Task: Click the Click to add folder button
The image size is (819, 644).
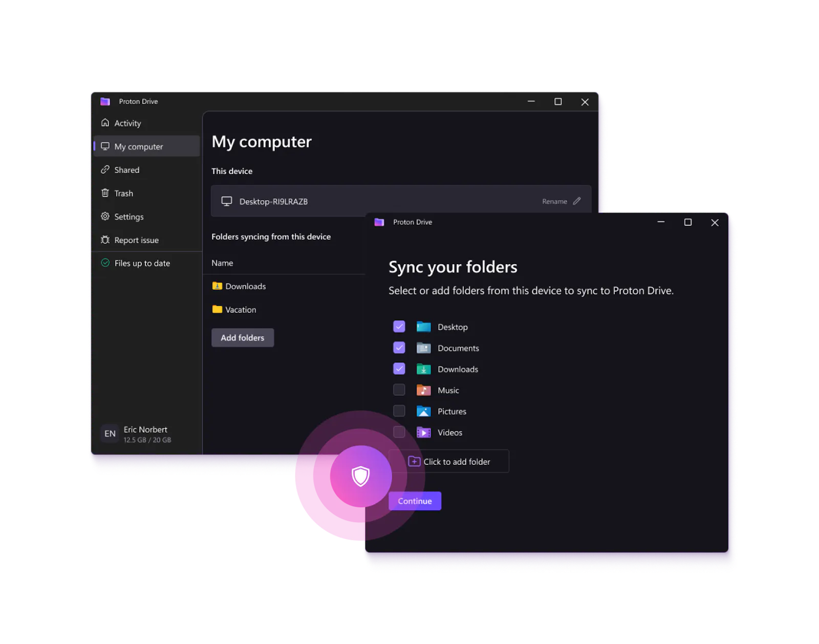Action: [449, 461]
